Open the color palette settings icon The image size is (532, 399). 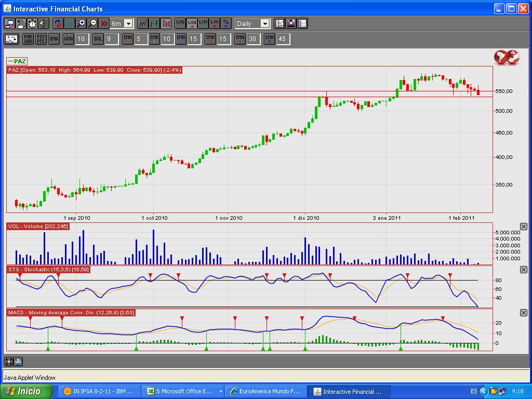(291, 23)
